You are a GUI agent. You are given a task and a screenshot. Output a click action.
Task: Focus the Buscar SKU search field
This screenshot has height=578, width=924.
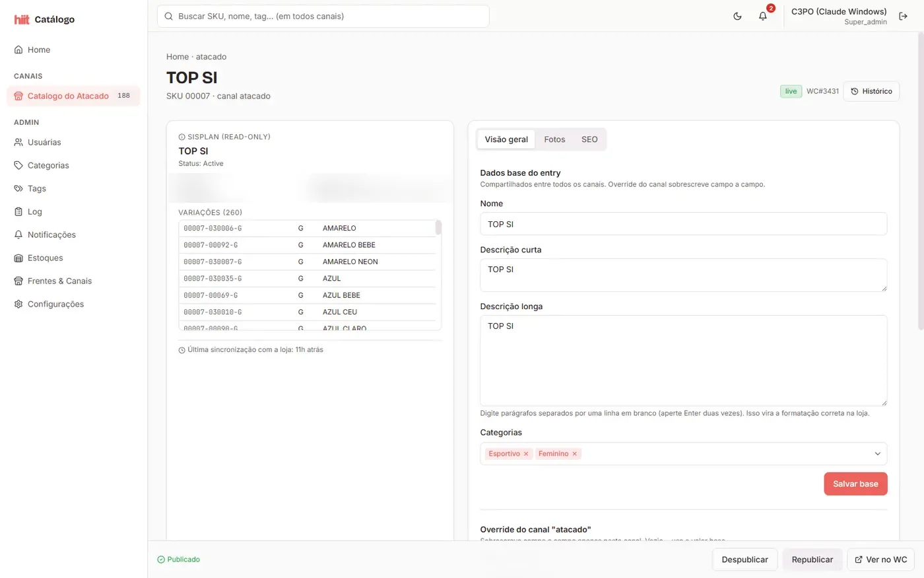tap(323, 16)
